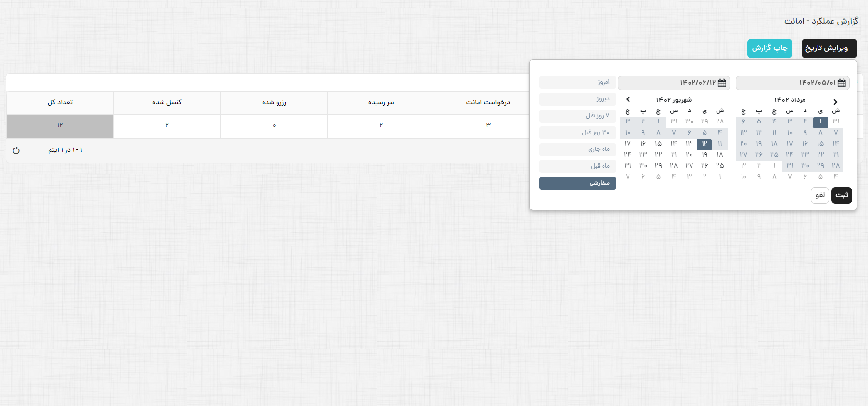Viewport: 868px width, 406px height.
Task: Click the arrow next to شهریور ۱۴۰۲ month title
Action: [x=628, y=99]
